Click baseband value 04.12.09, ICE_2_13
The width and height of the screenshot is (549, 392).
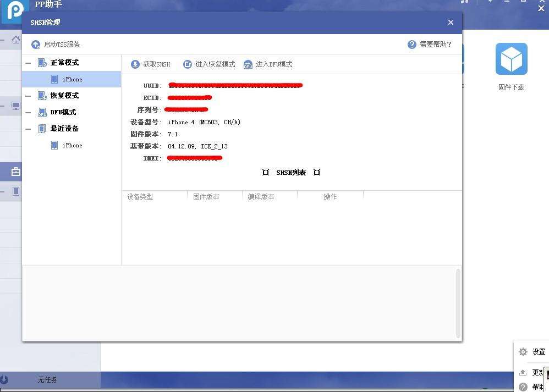click(198, 146)
